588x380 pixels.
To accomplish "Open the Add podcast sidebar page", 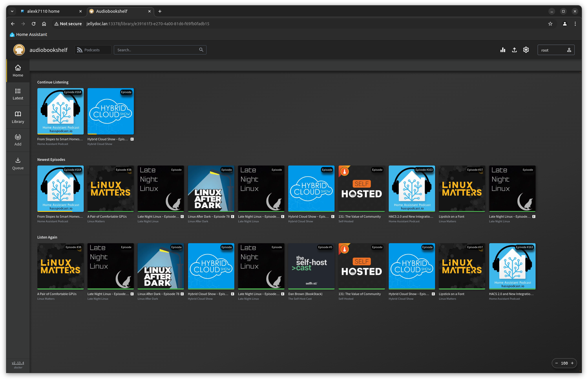I will click(18, 140).
